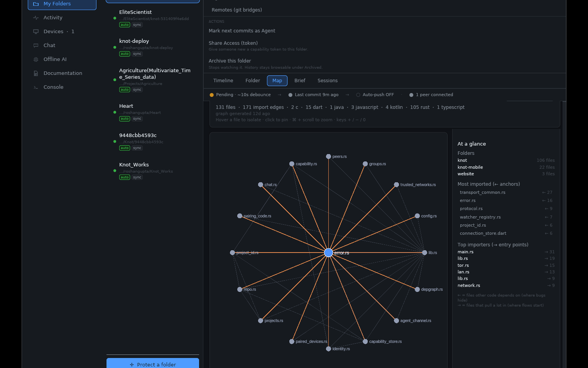The image size is (588, 368).
Task: Select the knot-deploy folder
Action: (153, 47)
